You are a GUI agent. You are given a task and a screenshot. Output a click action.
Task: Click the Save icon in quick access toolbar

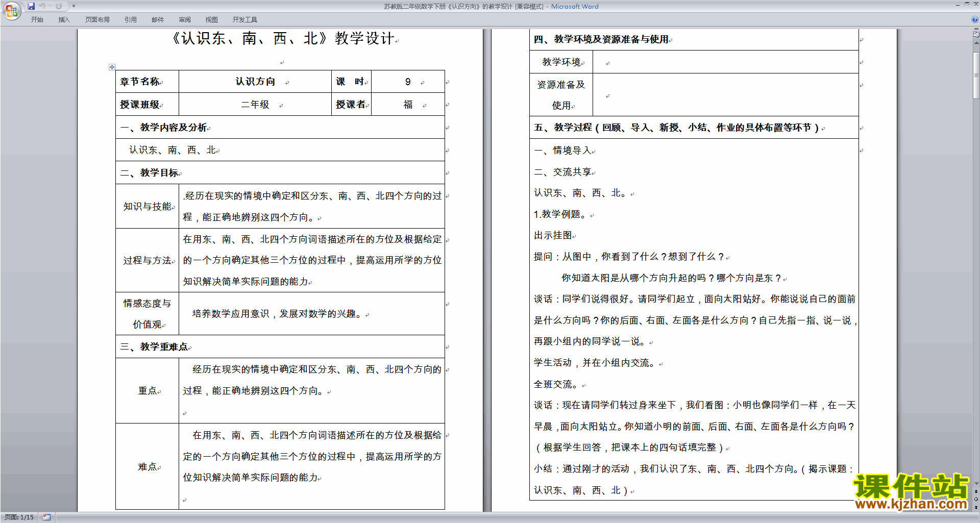(x=31, y=6)
